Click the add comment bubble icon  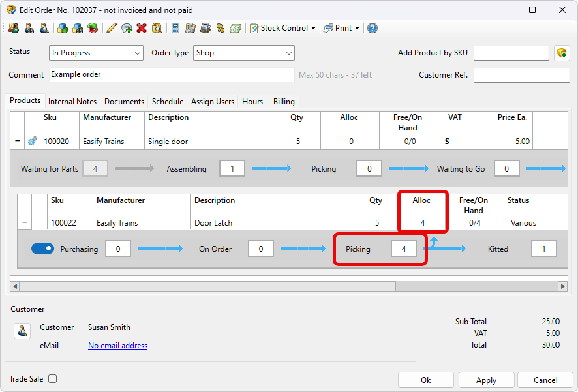click(127, 28)
